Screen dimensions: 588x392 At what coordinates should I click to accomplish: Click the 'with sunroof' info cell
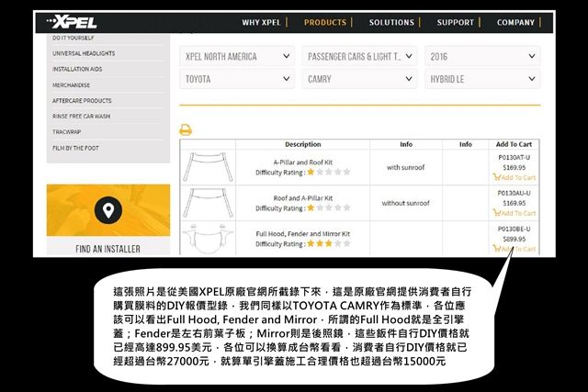pos(406,167)
